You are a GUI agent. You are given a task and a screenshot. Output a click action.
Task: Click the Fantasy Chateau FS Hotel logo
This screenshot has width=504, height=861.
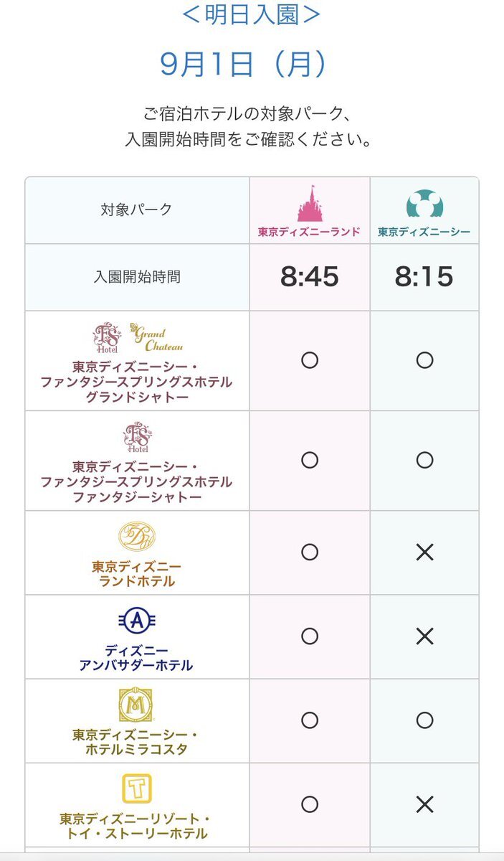click(x=136, y=438)
